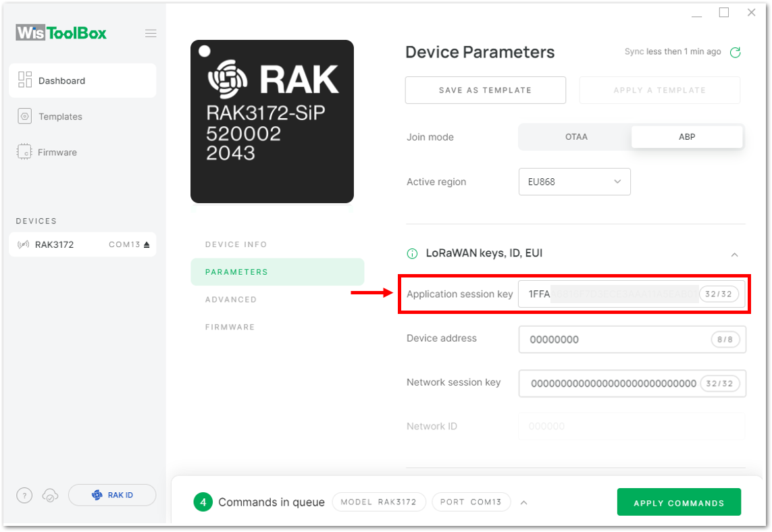Click the RAK3172-SiP chip image
Image resolution: width=772 pixels, height=532 pixels.
(272, 122)
